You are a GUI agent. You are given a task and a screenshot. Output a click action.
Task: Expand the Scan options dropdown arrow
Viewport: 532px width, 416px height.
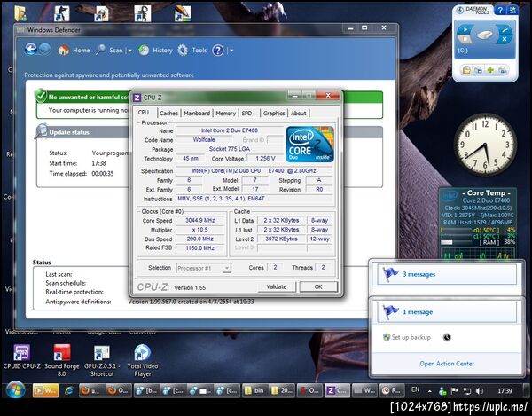pyautogui.click(x=129, y=51)
